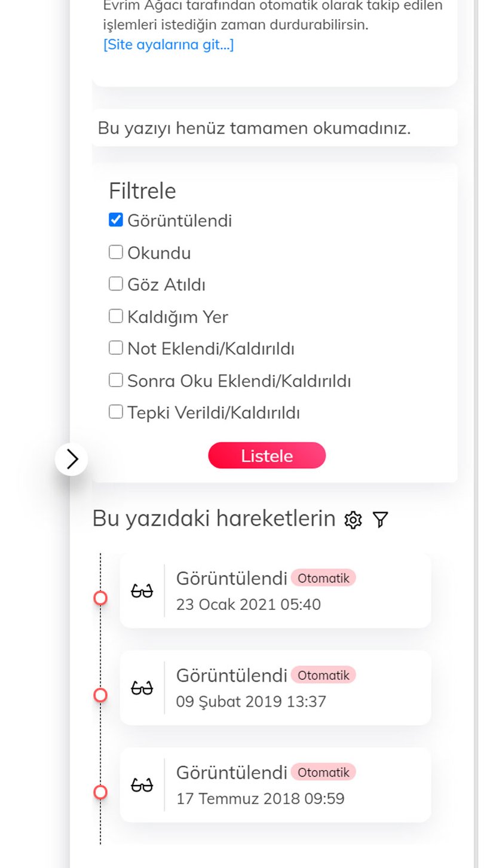Uncheck the Görüntülendi filter checkbox

116,220
